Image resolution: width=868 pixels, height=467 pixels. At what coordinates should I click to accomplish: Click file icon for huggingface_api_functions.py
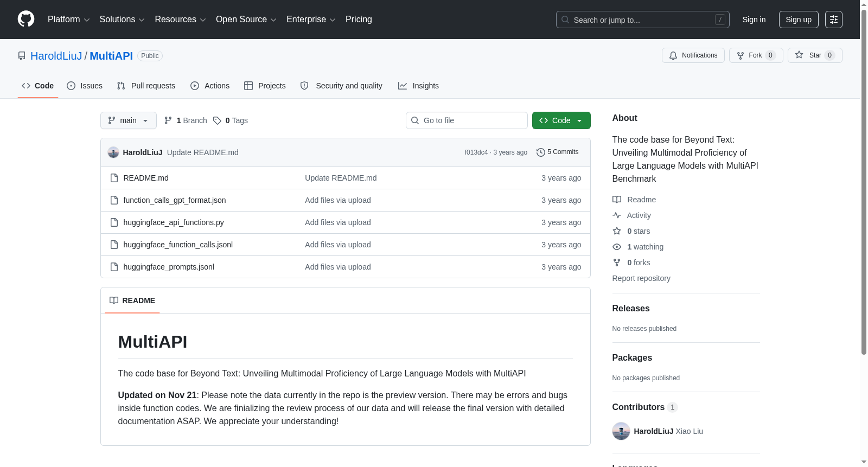pos(114,222)
